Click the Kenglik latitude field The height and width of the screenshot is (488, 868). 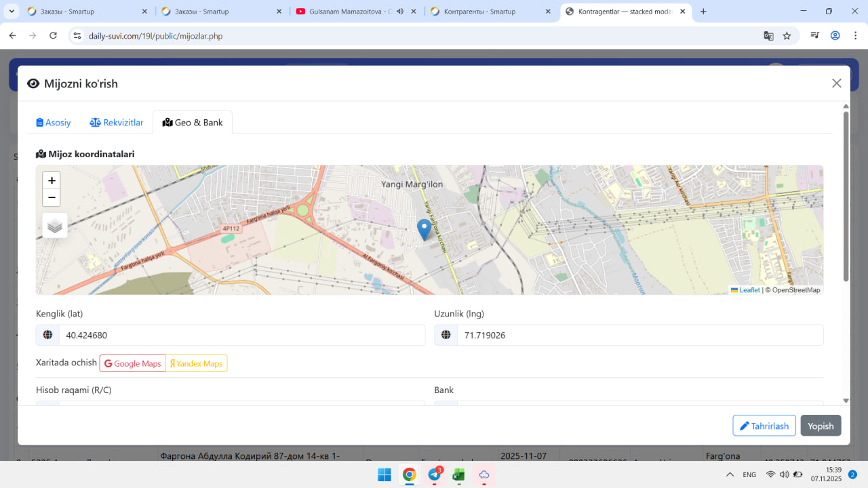241,335
